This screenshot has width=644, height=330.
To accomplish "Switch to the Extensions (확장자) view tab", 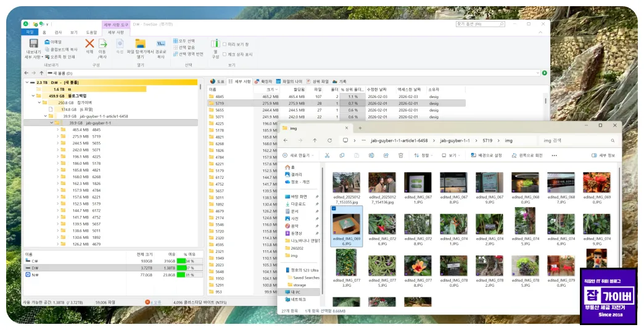I will (263, 81).
